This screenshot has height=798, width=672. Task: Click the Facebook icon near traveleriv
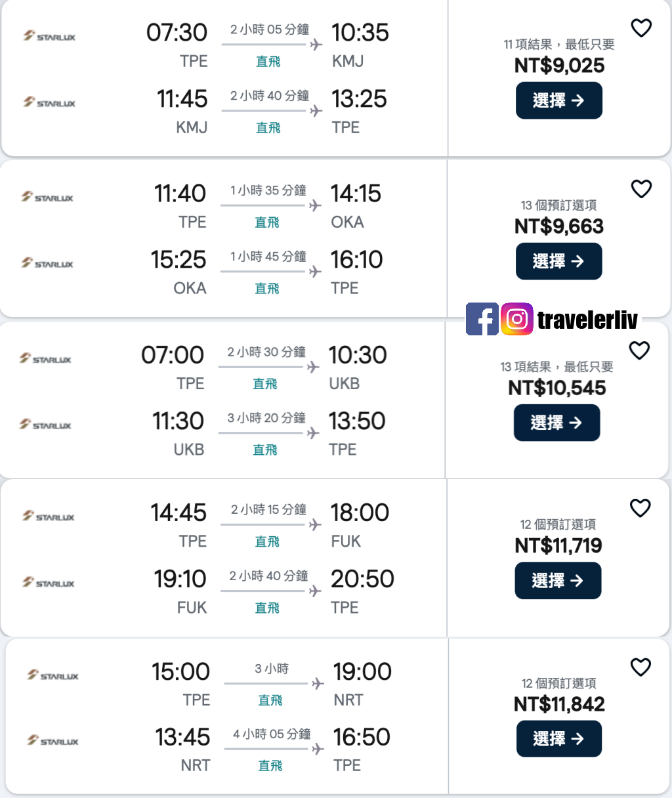(482, 320)
